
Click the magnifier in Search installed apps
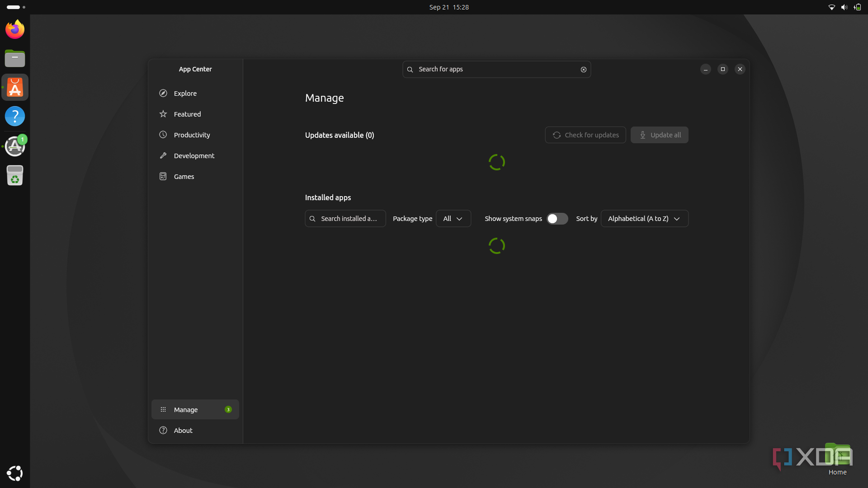[312, 218]
